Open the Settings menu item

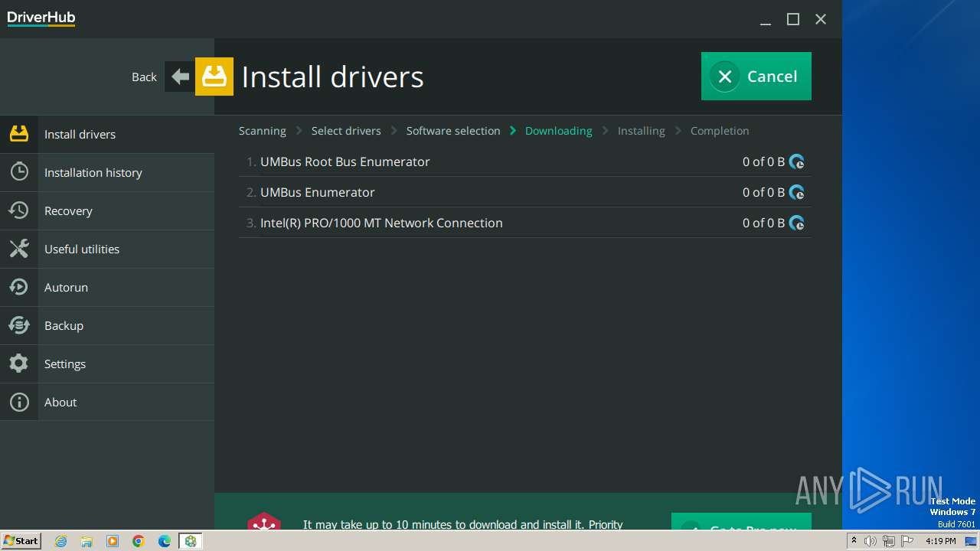(107, 364)
